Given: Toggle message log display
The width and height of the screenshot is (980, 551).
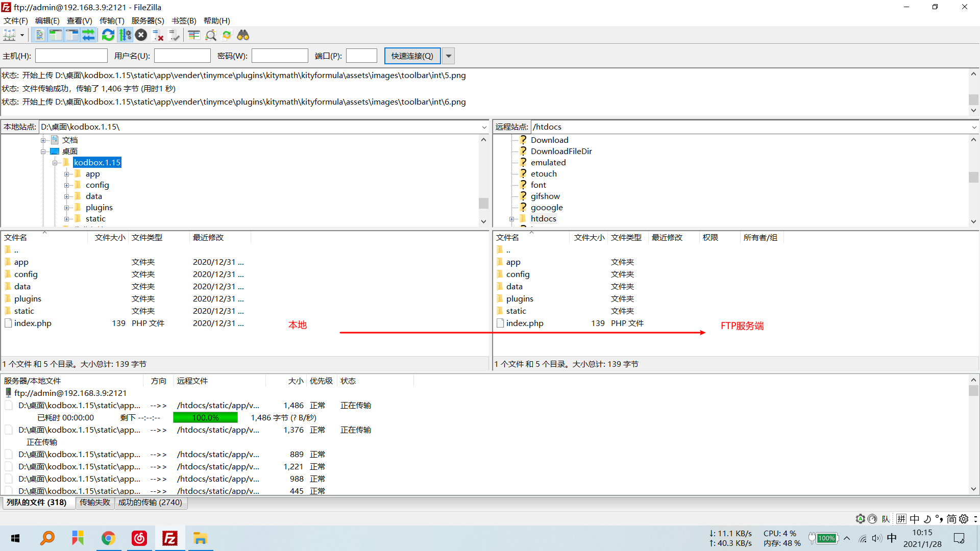Looking at the screenshot, I should 39,35.
